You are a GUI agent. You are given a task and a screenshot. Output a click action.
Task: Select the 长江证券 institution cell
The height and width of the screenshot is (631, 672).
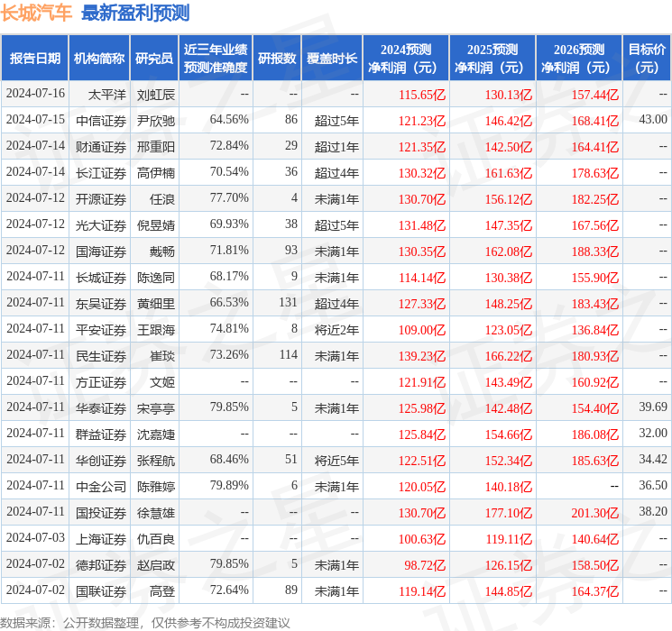[101, 173]
